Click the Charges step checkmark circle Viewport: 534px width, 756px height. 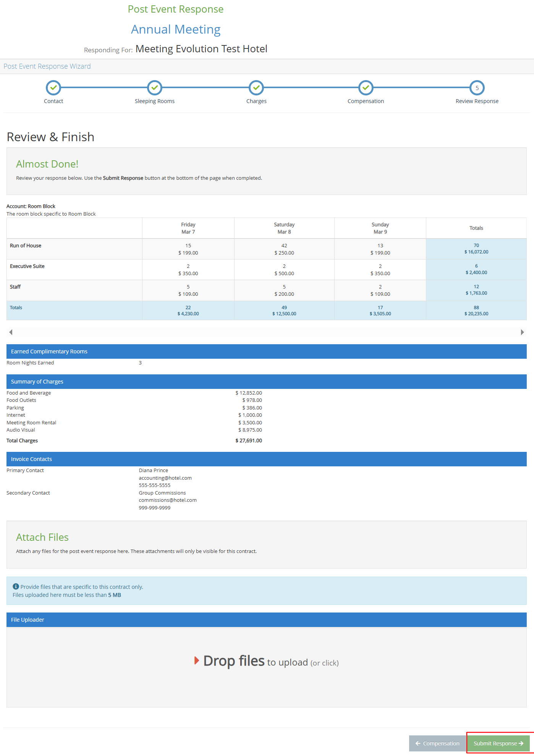coord(256,88)
